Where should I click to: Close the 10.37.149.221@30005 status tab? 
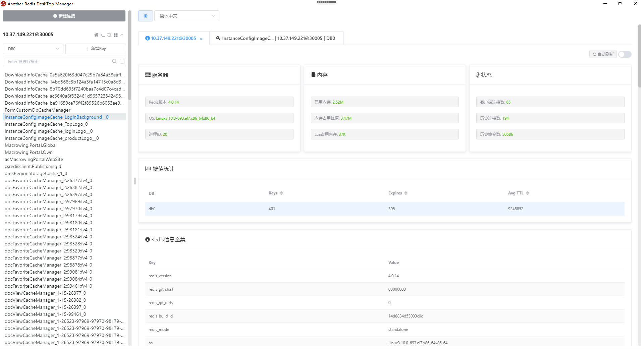click(201, 39)
